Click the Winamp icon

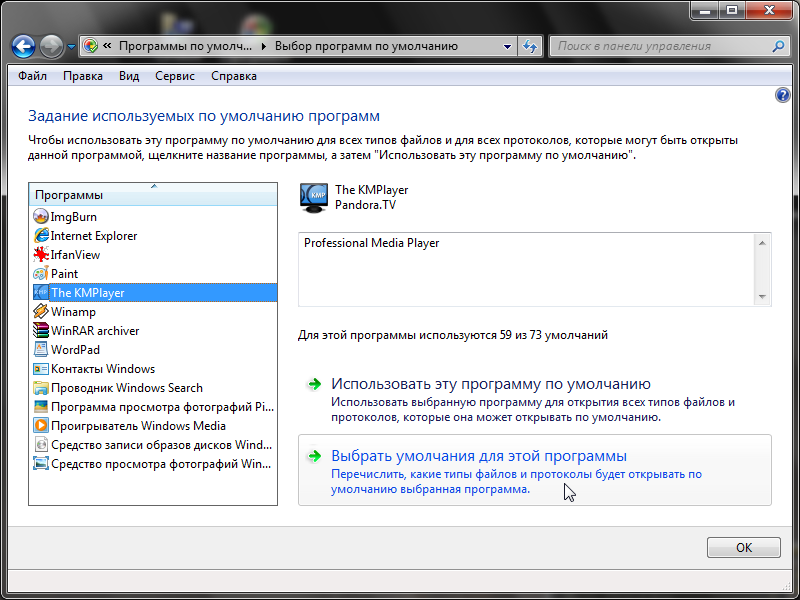click(41, 311)
